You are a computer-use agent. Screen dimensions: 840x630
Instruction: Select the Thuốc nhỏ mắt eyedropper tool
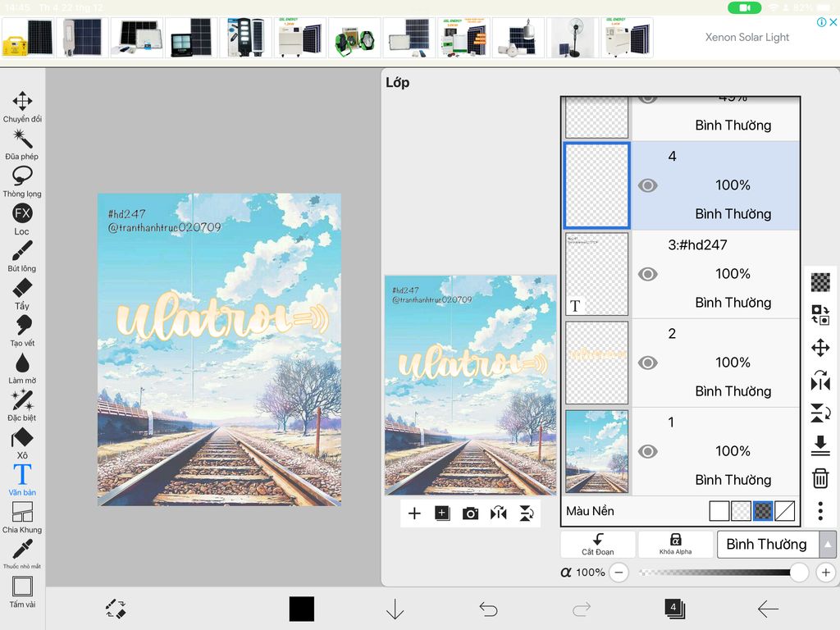tap(22, 555)
